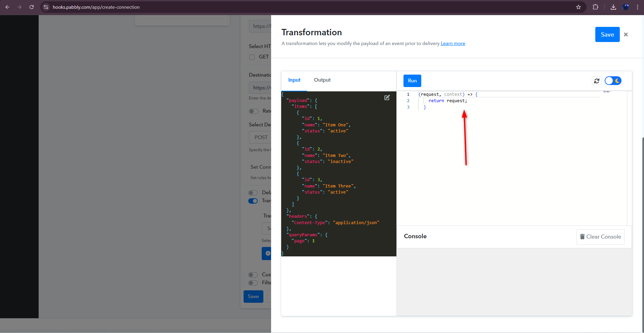The image size is (644, 333).
Task: Edit the input JSON with the pencil icon
Action: (387, 97)
